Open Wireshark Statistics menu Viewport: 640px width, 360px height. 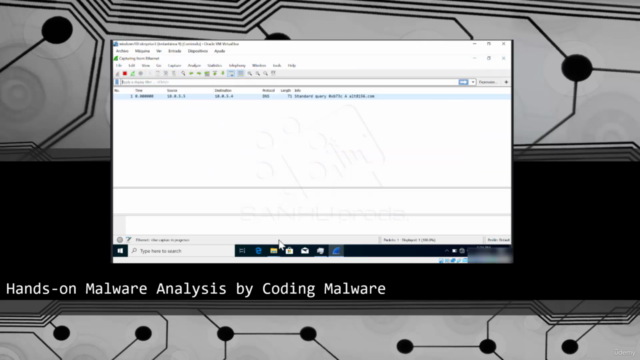tap(215, 65)
